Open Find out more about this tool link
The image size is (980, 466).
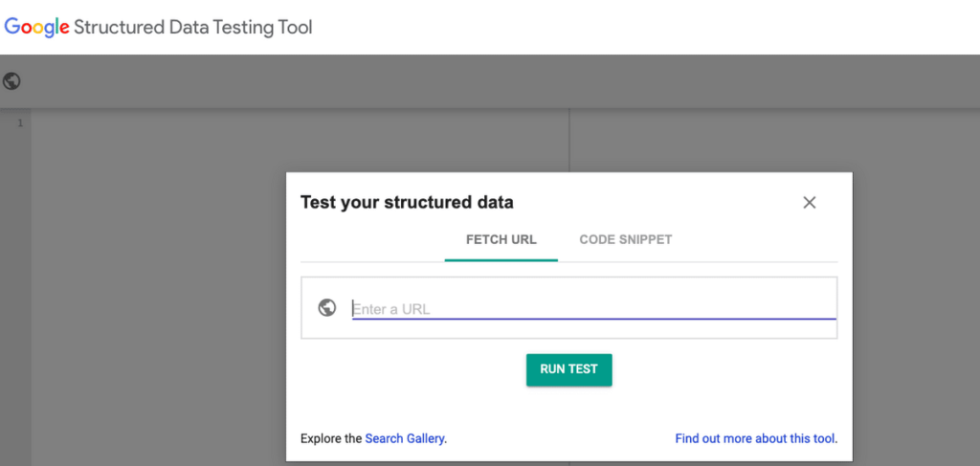click(x=755, y=438)
